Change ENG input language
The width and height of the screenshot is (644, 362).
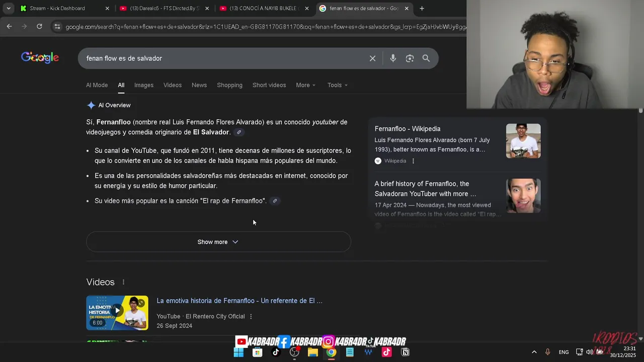click(563, 352)
